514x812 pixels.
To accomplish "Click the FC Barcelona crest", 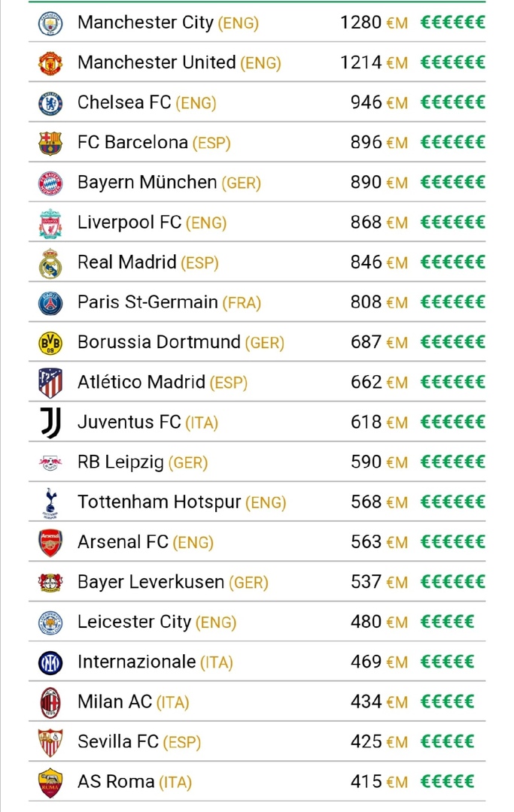I will coord(50,143).
